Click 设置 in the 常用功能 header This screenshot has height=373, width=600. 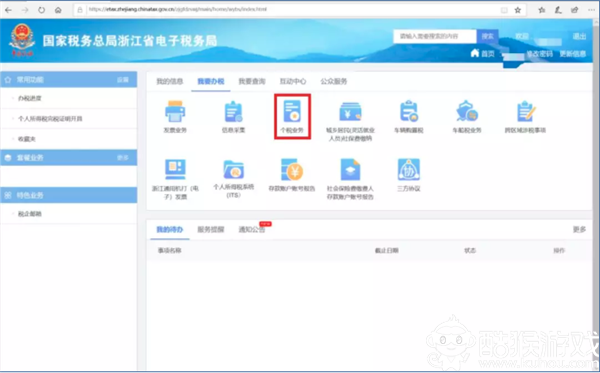tap(123, 80)
